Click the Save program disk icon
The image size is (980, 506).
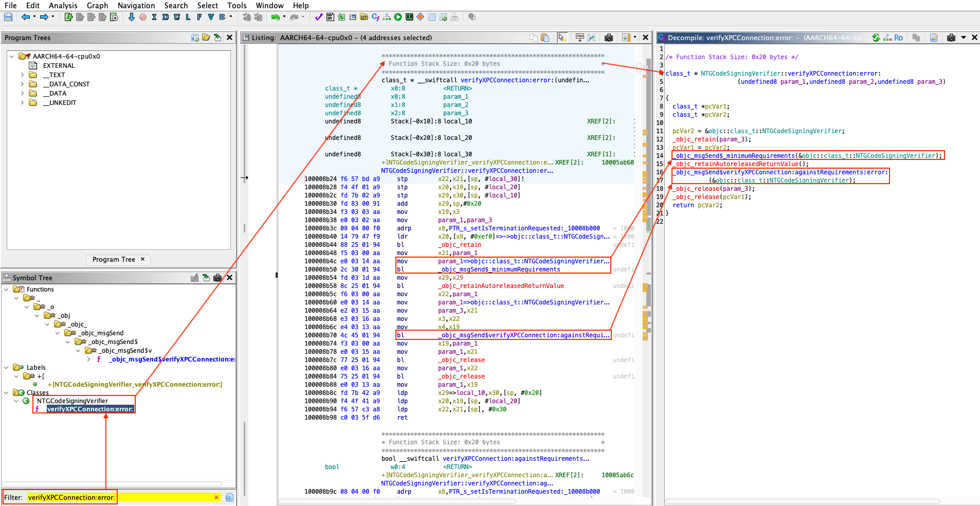(8, 17)
